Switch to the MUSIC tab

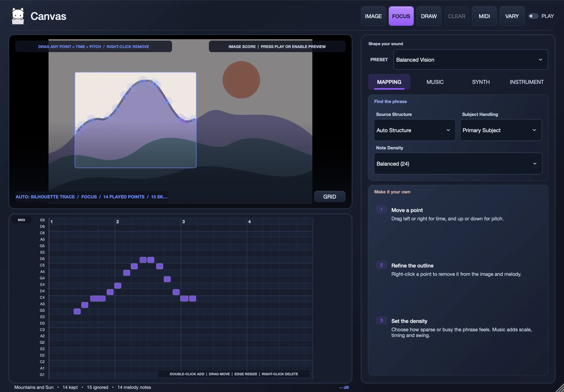coord(435,82)
